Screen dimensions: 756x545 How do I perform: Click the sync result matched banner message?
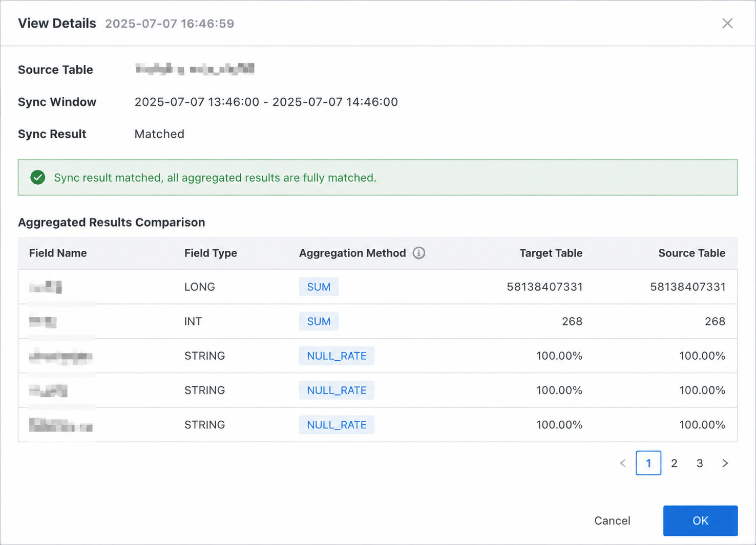coord(215,178)
